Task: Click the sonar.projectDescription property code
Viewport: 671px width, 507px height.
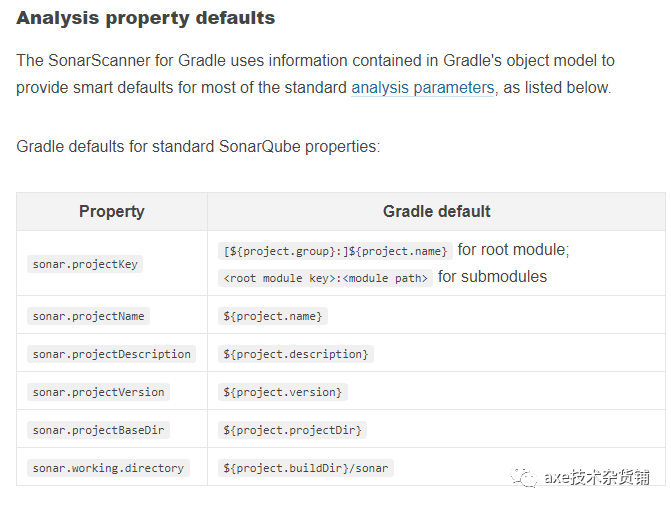Action: point(111,354)
